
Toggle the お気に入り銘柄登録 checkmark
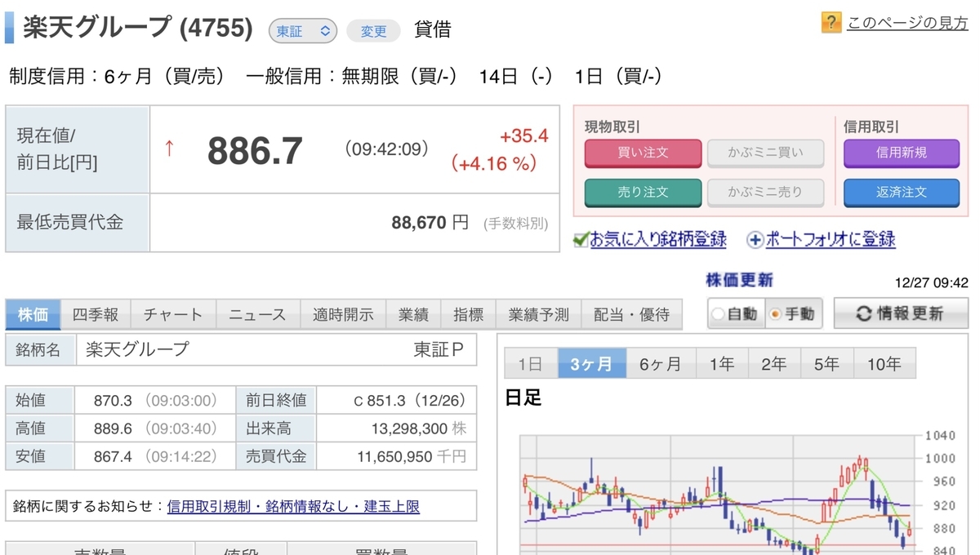tap(581, 240)
